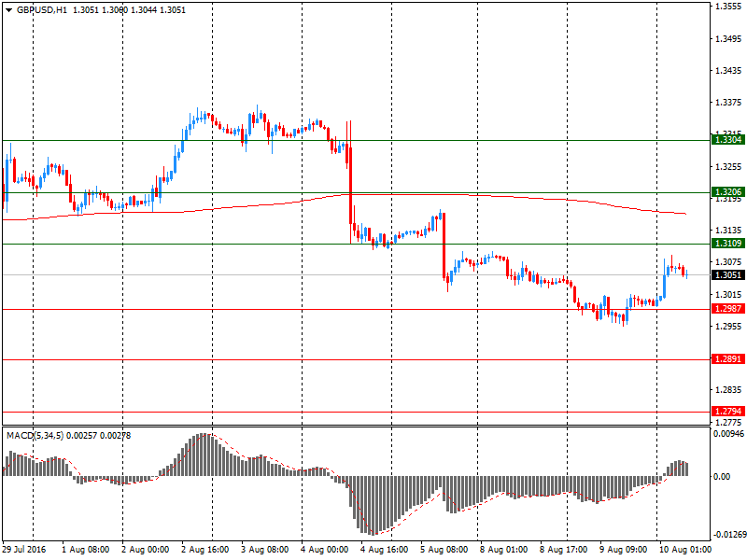Click the 5 Aug 08:00 time label
The image size is (747, 560).
(444, 549)
